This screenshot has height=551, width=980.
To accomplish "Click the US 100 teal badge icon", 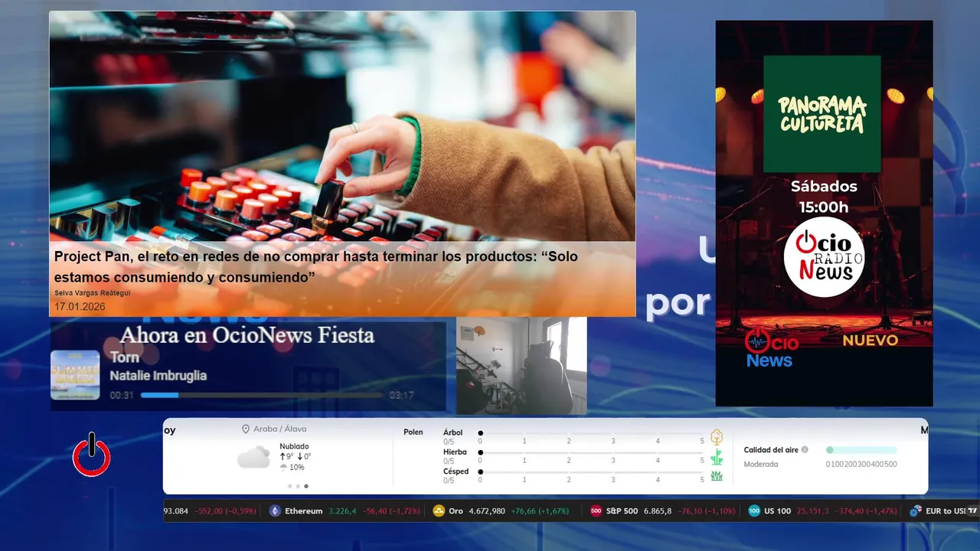I will (x=754, y=511).
